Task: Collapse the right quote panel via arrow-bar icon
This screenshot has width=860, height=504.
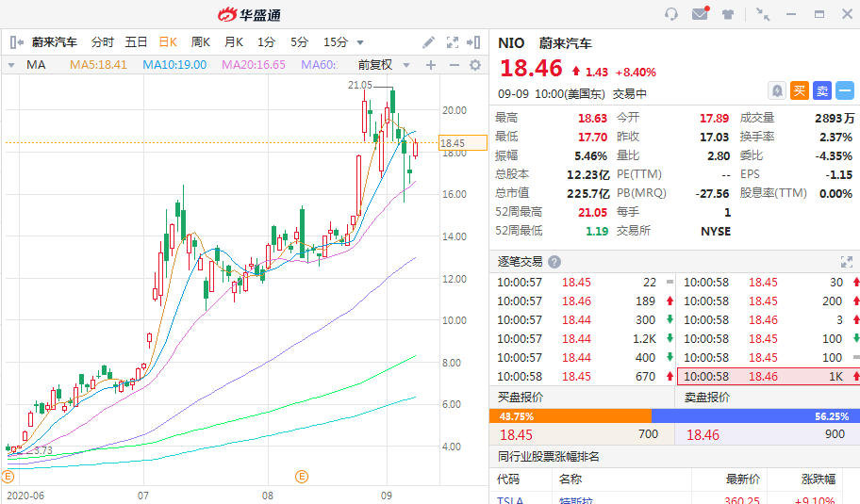Action: pos(473,42)
